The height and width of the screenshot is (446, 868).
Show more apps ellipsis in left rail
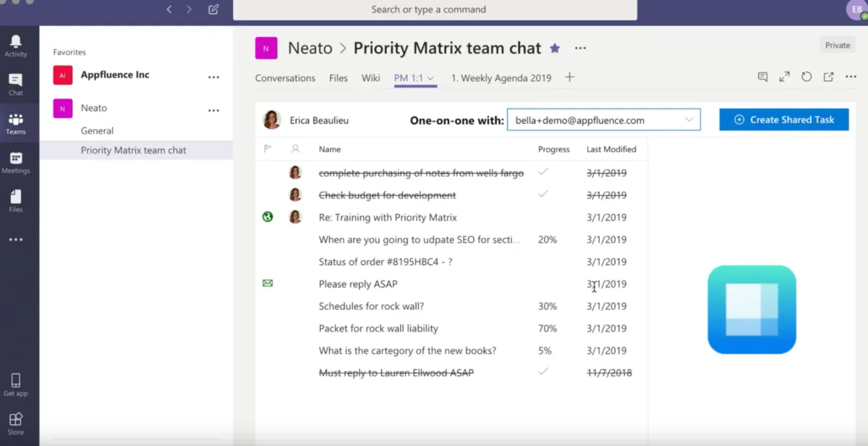[x=16, y=240]
